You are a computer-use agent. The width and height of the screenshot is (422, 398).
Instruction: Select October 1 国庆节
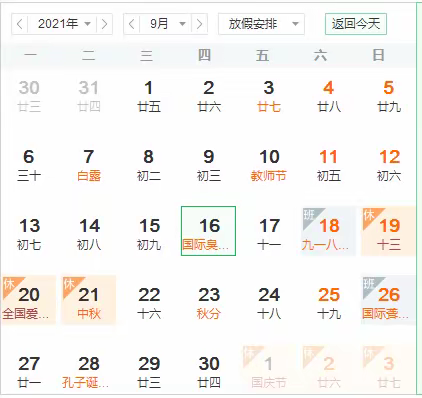268,370
